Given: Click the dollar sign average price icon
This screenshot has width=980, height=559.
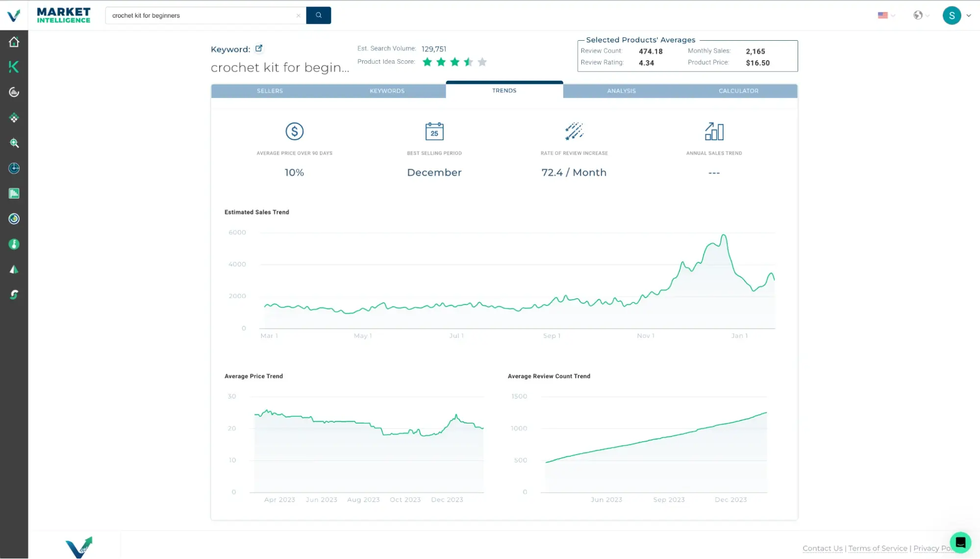Looking at the screenshot, I should coord(295,131).
